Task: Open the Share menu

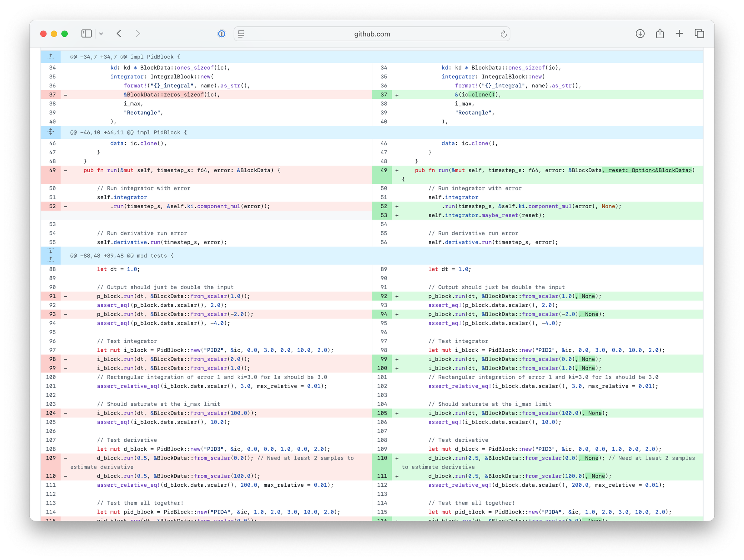Action: click(660, 34)
